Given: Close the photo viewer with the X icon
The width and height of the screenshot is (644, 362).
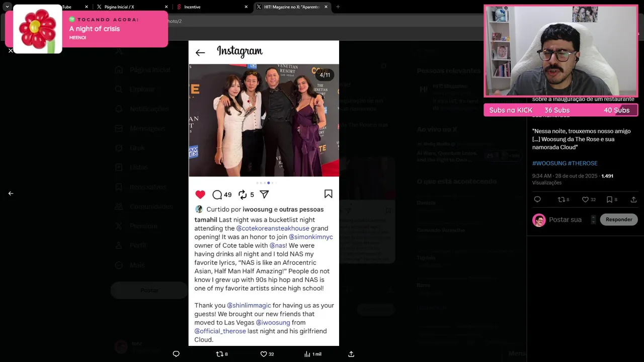Looking at the screenshot, I should [x=11, y=51].
